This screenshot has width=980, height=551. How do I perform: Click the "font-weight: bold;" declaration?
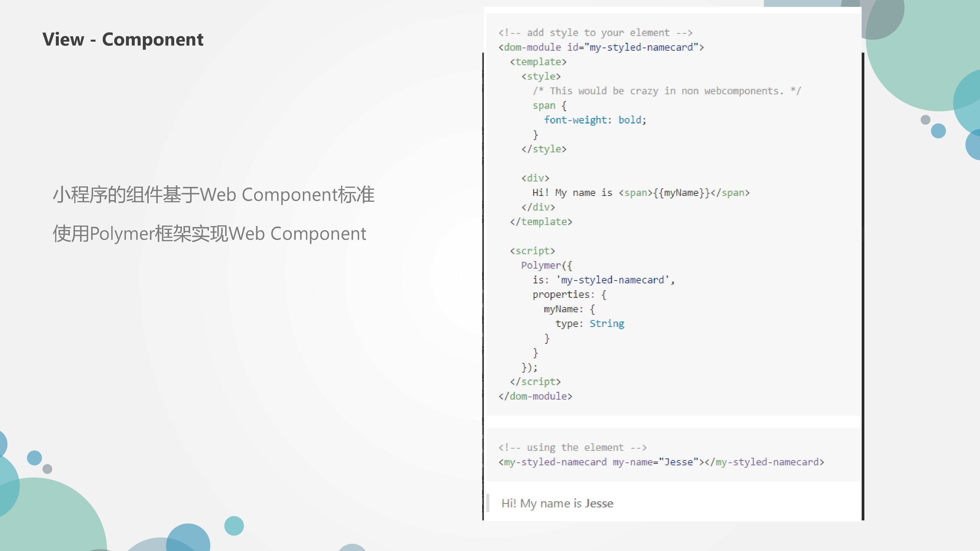595,120
